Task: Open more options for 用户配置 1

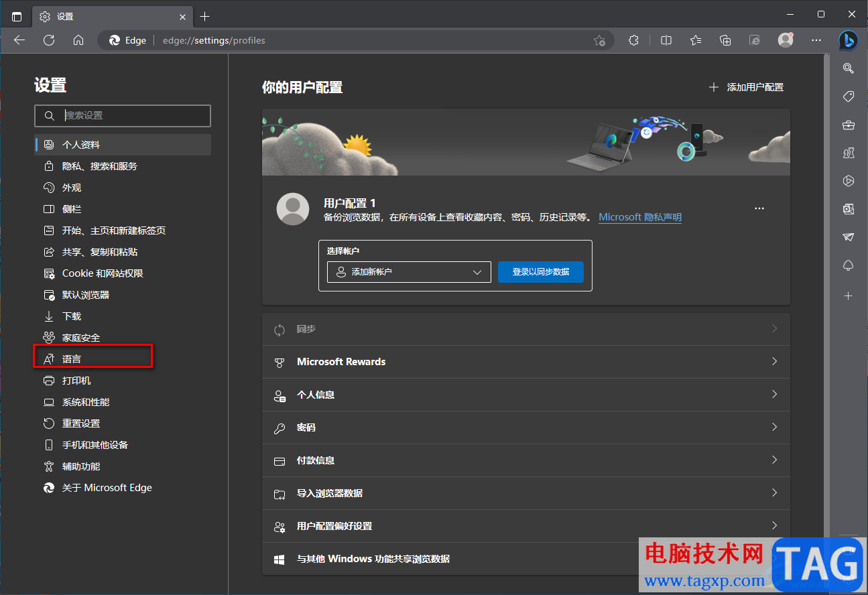Action: (759, 209)
